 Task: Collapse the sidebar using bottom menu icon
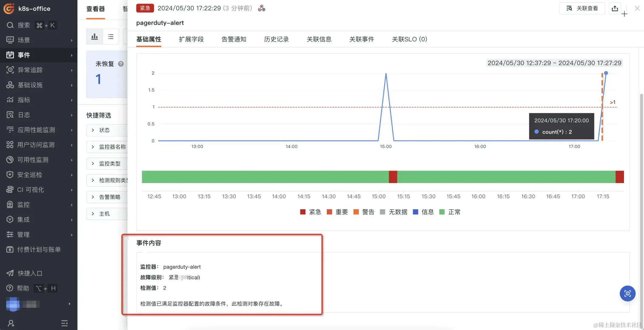point(64,323)
